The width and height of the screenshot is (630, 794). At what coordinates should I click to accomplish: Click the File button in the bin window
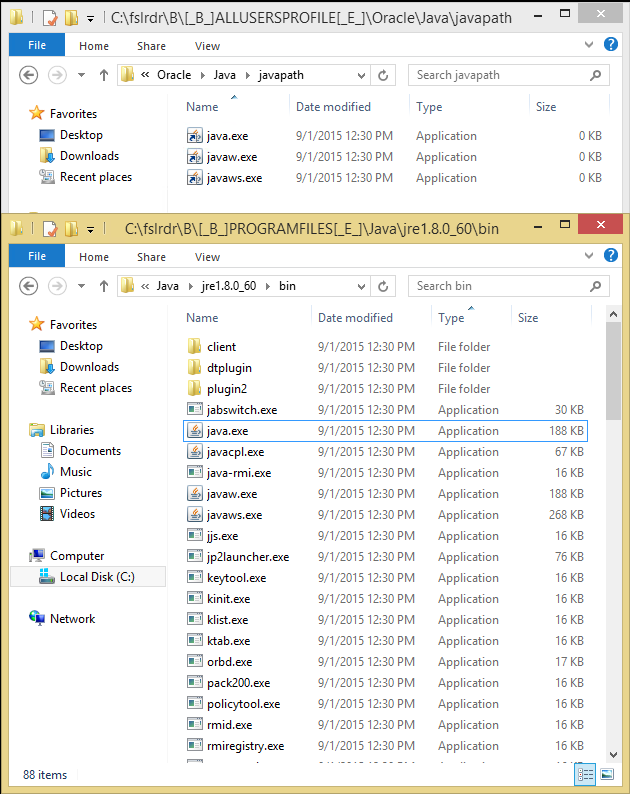(x=37, y=257)
